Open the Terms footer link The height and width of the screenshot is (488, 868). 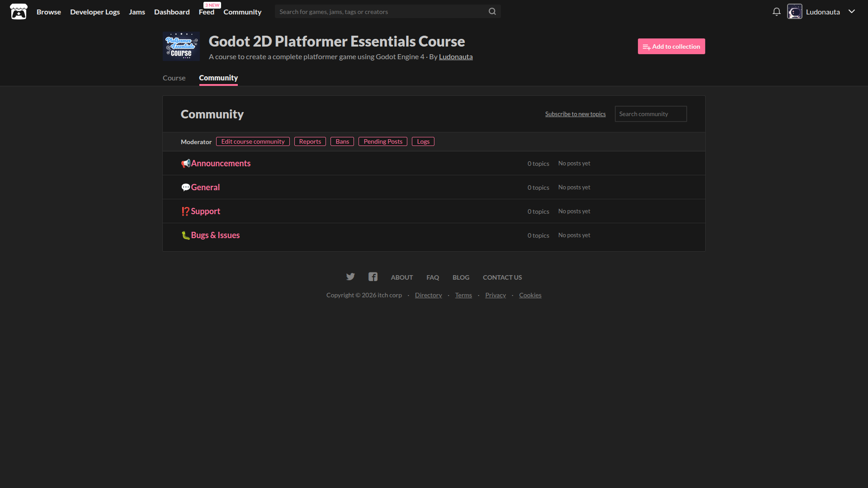point(463,295)
